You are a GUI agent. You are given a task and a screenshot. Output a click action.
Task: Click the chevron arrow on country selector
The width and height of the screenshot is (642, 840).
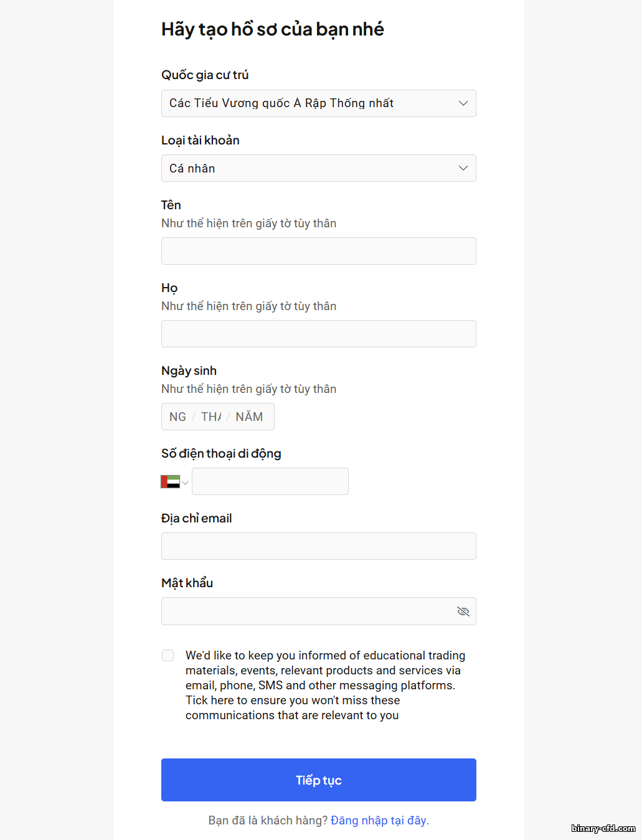[463, 103]
